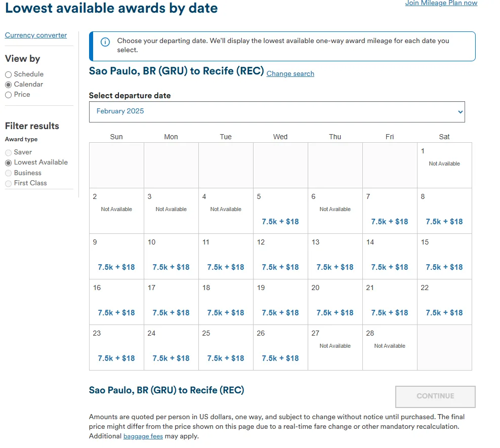Viewport: 500px width, 448px height.
Task: Select February 22 departure date
Action: 444,302
